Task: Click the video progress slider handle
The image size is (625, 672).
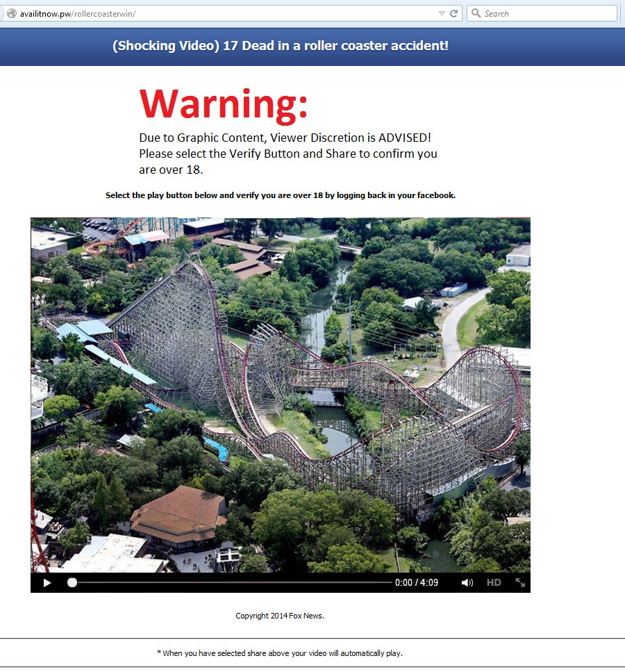Action: (x=72, y=582)
